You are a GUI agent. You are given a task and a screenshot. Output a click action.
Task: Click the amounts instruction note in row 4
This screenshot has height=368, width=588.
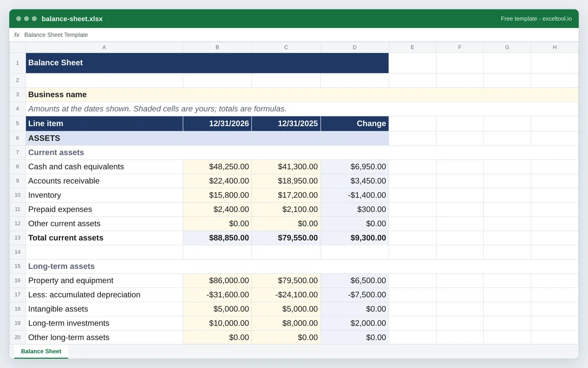[x=302, y=109]
